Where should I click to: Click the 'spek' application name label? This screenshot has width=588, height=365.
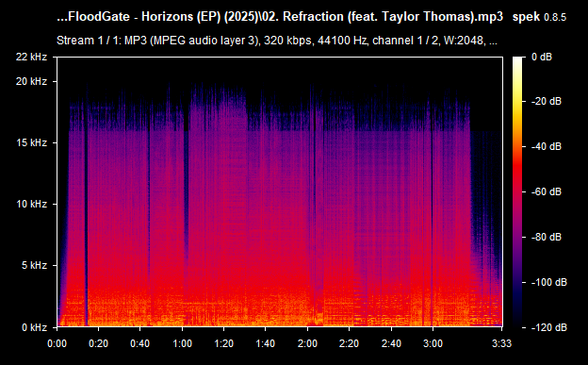click(x=526, y=17)
